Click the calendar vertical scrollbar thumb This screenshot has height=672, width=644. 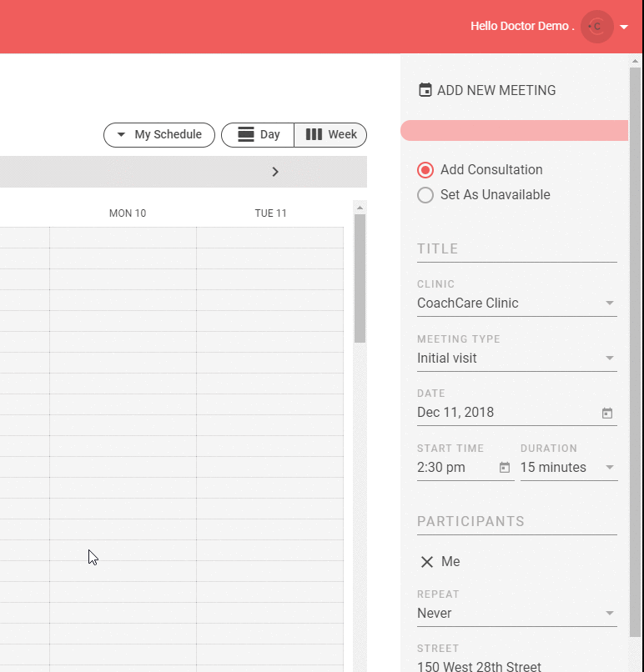360,278
